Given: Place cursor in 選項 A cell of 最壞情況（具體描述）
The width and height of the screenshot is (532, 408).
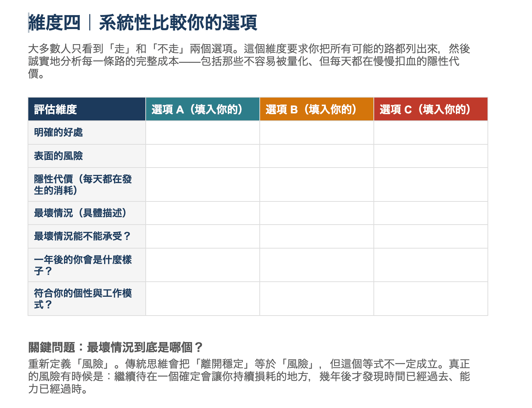Looking at the screenshot, I should 202,213.
